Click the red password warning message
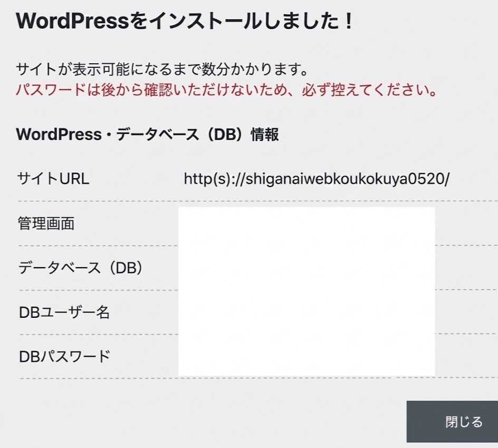Image resolution: width=498 pixels, height=448 pixels. click(x=227, y=90)
